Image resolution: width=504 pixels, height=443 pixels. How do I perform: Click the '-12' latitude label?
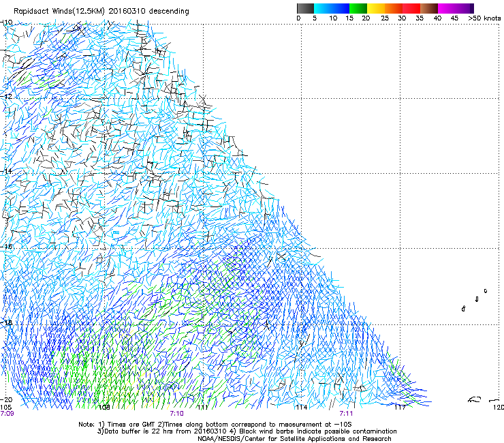6,96
